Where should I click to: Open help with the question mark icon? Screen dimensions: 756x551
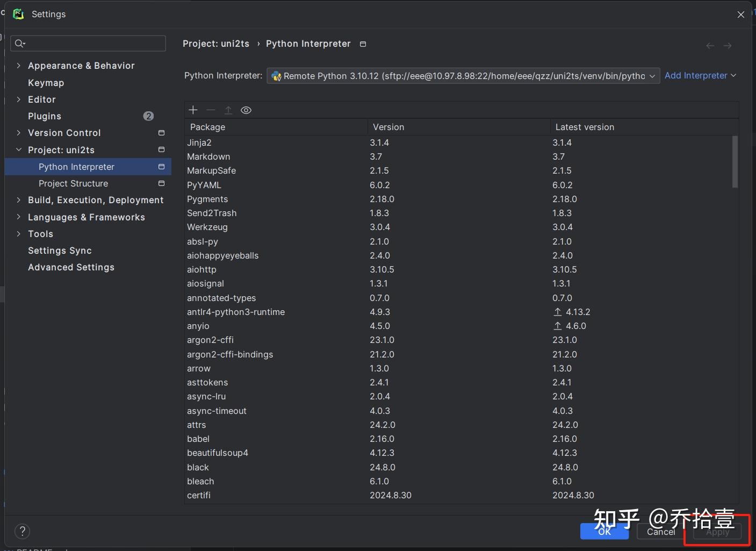pos(22,531)
